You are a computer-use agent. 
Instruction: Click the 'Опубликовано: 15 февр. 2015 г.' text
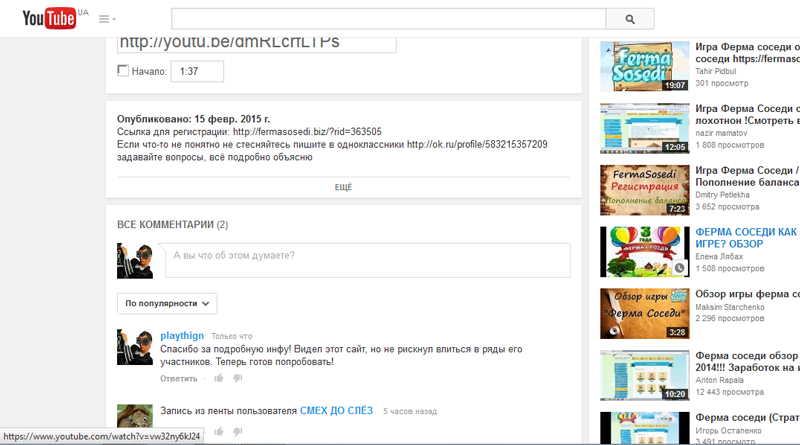pyautogui.click(x=193, y=119)
